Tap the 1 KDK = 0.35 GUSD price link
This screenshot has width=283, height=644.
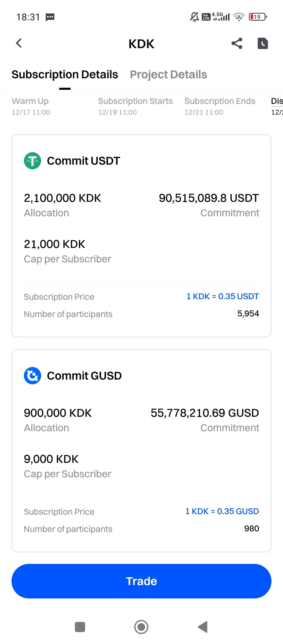222,511
